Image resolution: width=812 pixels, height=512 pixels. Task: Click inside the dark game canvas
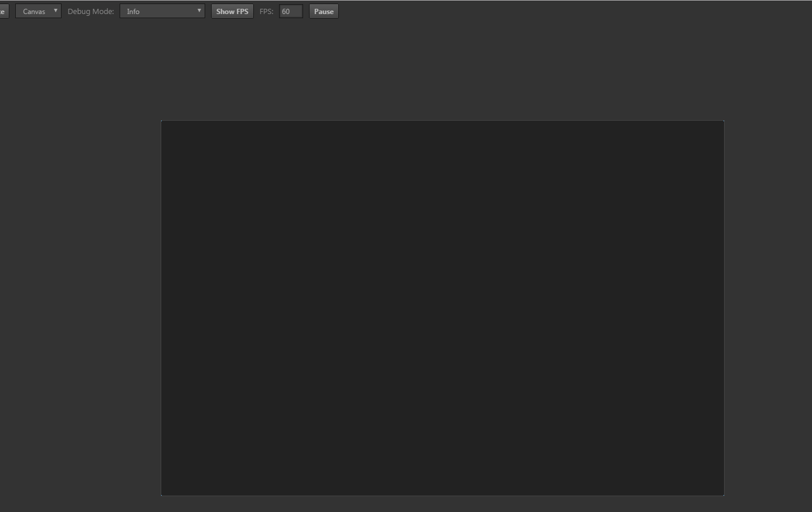(x=443, y=308)
